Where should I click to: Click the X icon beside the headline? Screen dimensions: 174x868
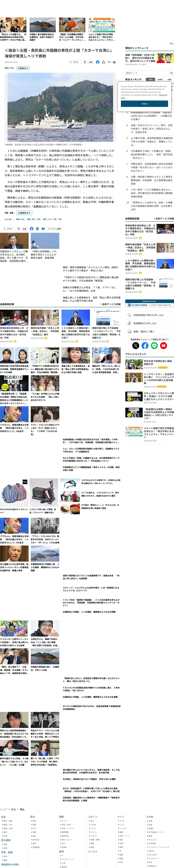click(x=85, y=62)
